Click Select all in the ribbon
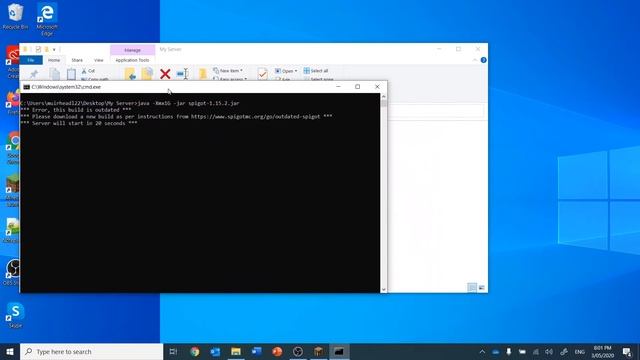The width and height of the screenshot is (640, 360). 316,71
